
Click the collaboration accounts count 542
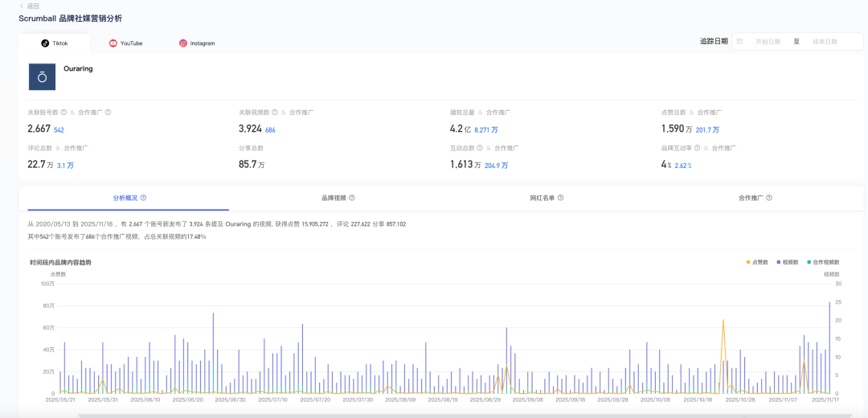tap(59, 130)
